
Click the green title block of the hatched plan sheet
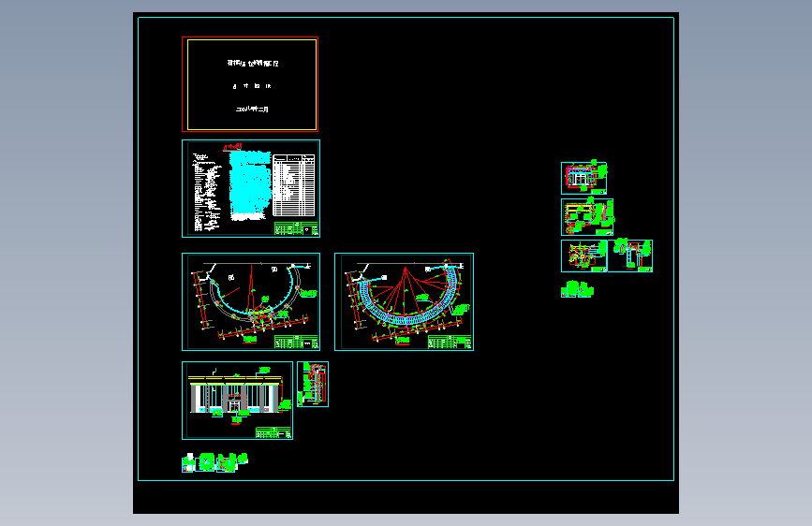450,343
